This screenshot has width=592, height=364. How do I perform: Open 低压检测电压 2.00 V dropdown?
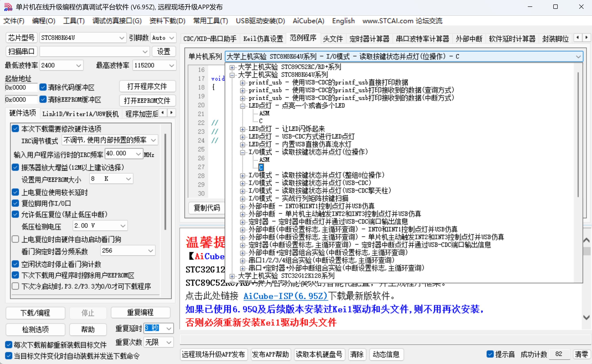pyautogui.click(x=100, y=226)
